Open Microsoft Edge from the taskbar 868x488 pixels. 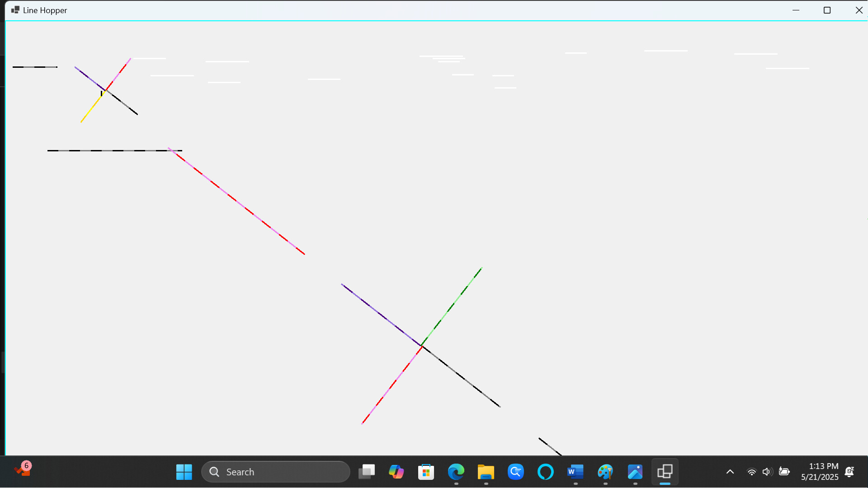[x=456, y=472]
